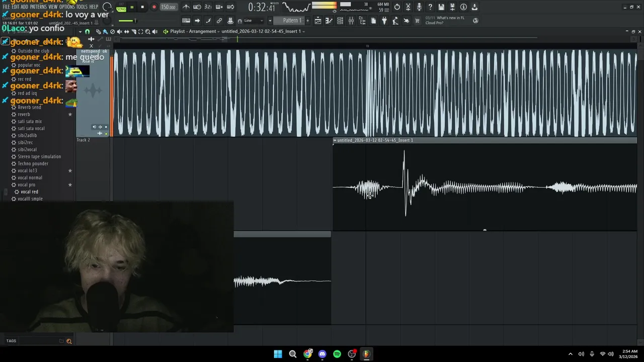This screenshot has width=644, height=362.
Task: Open project info icon
Action: click(x=463, y=7)
